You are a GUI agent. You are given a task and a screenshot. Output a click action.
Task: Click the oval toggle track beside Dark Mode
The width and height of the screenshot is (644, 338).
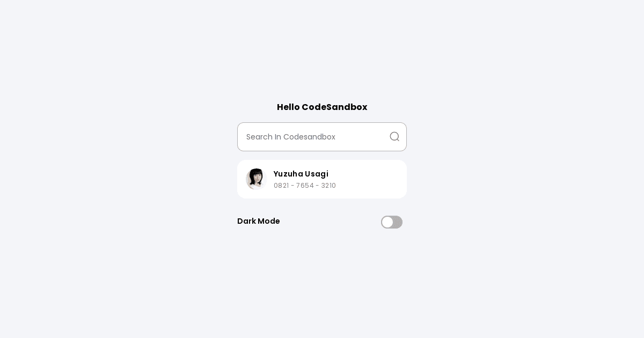click(392, 222)
